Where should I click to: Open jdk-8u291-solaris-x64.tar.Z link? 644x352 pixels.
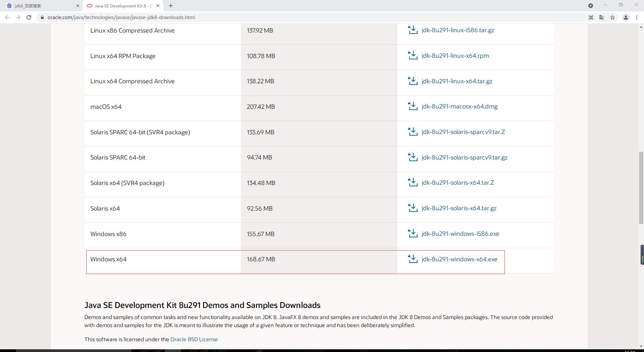[458, 183]
